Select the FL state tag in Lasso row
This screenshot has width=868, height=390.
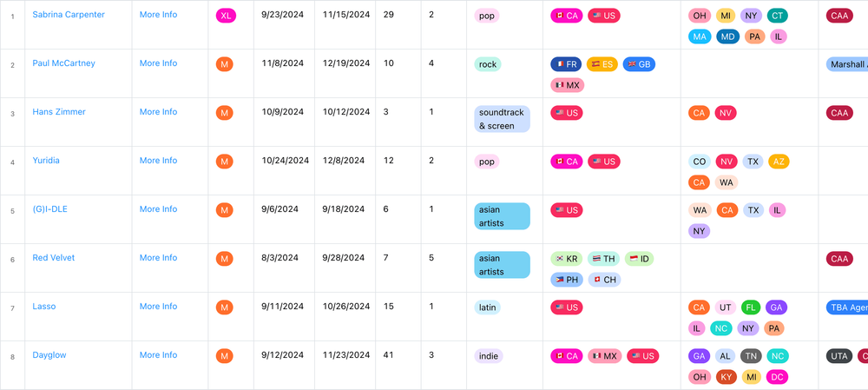tap(751, 308)
